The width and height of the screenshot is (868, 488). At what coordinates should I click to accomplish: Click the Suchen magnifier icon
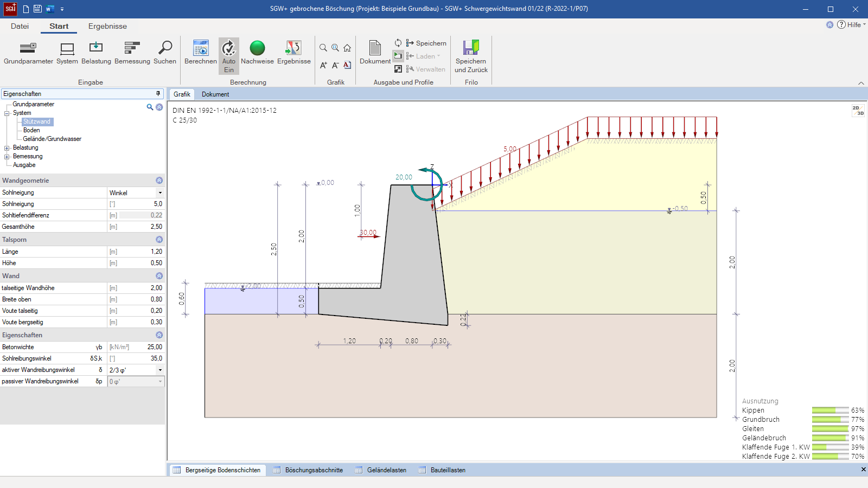click(165, 53)
